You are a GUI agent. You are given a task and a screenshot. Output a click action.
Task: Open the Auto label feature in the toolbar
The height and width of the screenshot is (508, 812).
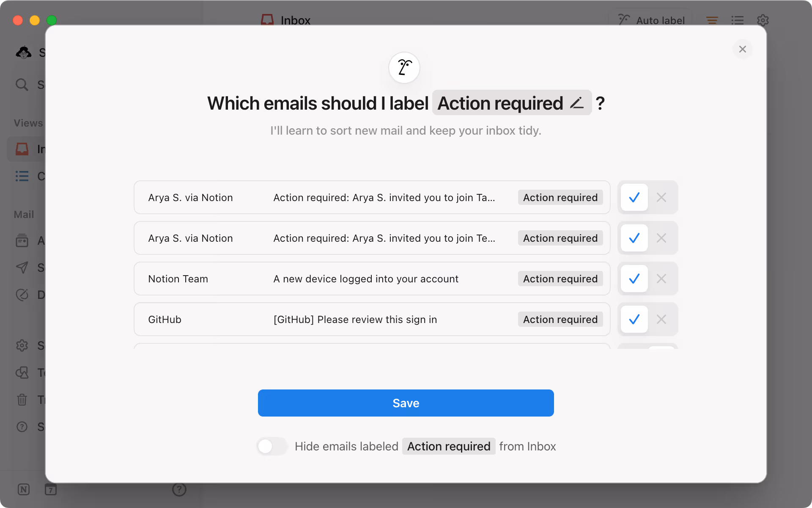point(651,20)
